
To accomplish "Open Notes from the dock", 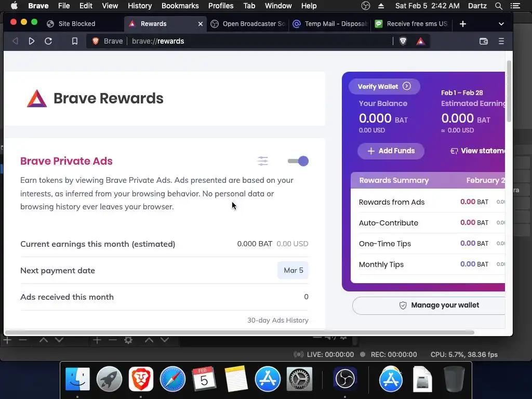I will pos(236,379).
